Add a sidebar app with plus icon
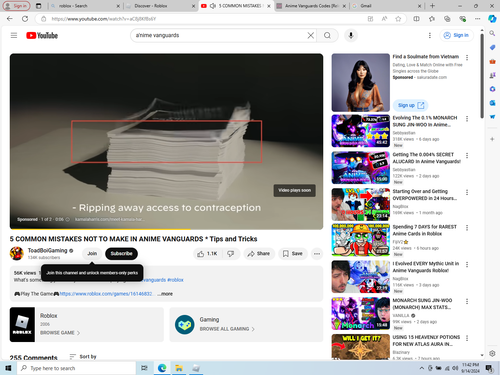Viewport: 500px width, 375px height. pos(492,139)
